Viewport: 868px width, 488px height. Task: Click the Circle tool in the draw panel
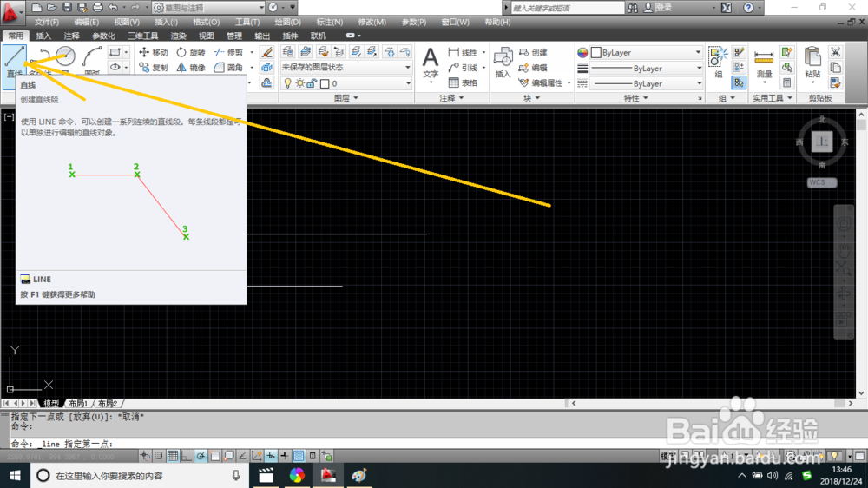[x=65, y=56]
